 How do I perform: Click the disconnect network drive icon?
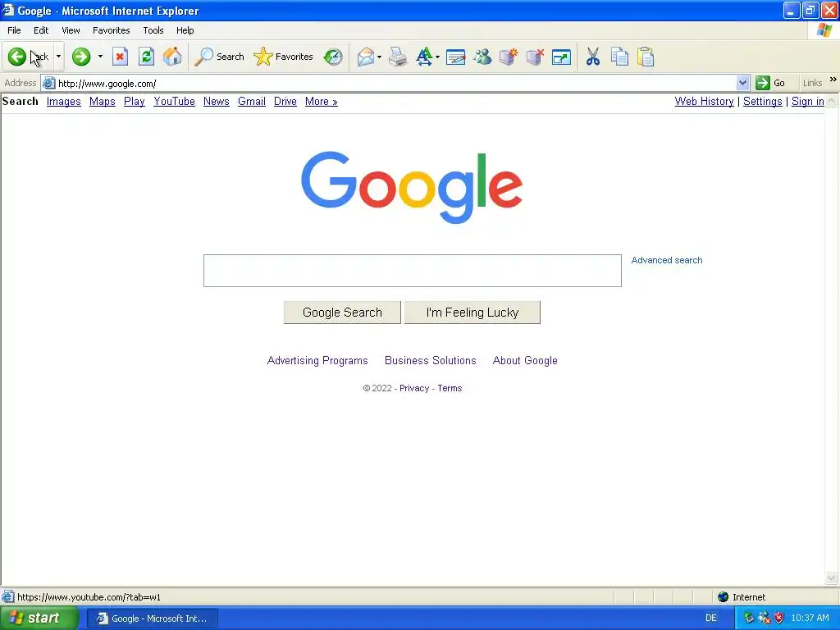point(535,57)
